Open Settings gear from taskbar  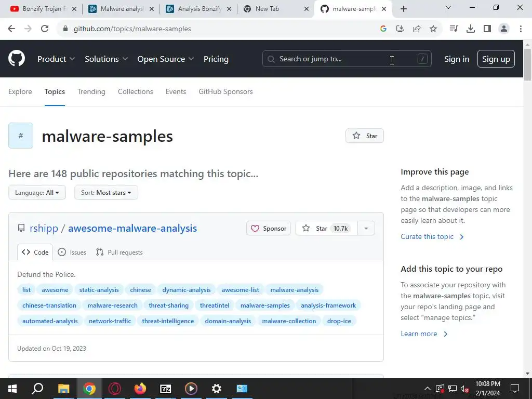[217, 389]
